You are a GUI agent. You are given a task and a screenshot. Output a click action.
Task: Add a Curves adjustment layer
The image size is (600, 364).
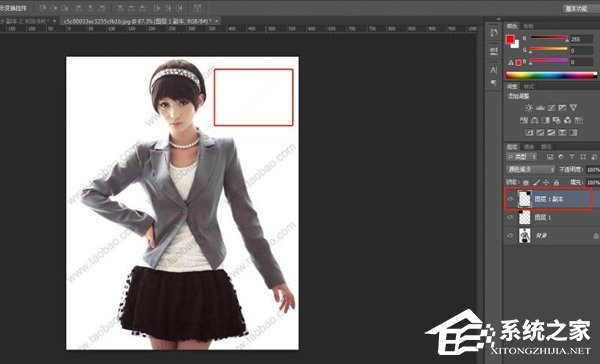pos(551,108)
